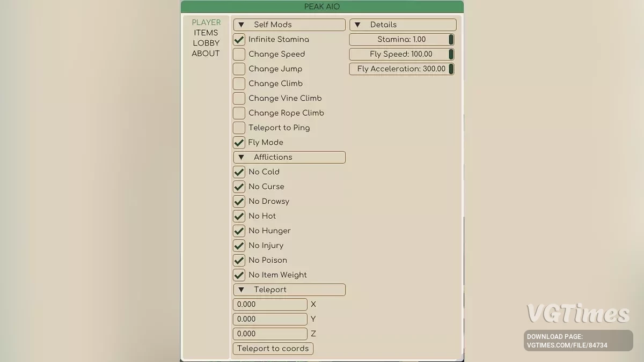Collapse the Details section
644x362 pixels.
357,25
